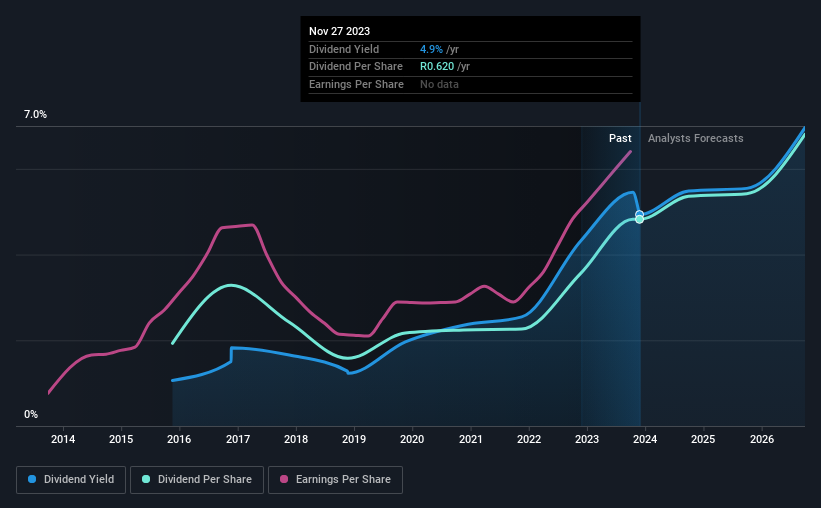Click the Past section label

pyautogui.click(x=620, y=138)
